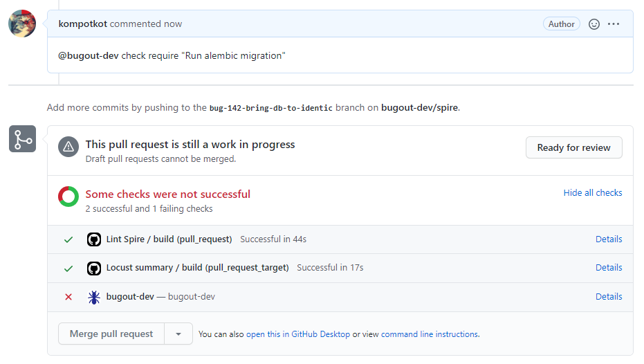Screen dimensions: 644x364
Task: Click GitHub Actions logo beside Locust summary
Action: (x=94, y=269)
